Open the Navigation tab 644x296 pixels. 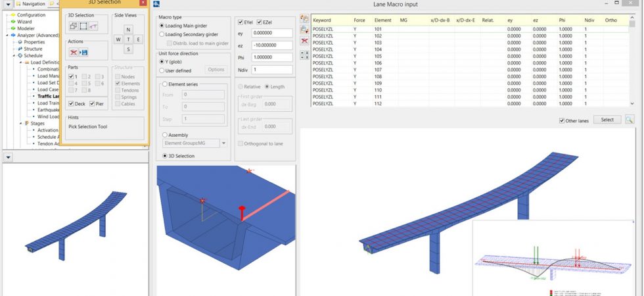30,4
